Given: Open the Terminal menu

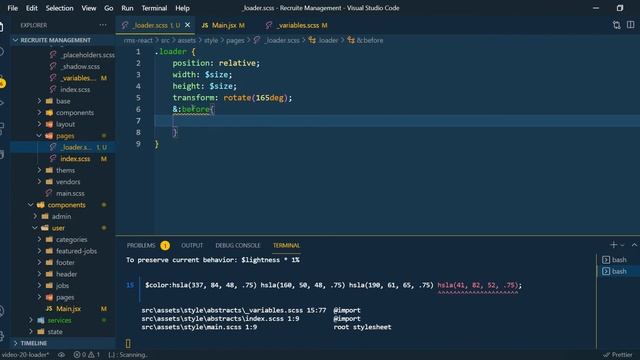Looking at the screenshot, I should [x=154, y=8].
